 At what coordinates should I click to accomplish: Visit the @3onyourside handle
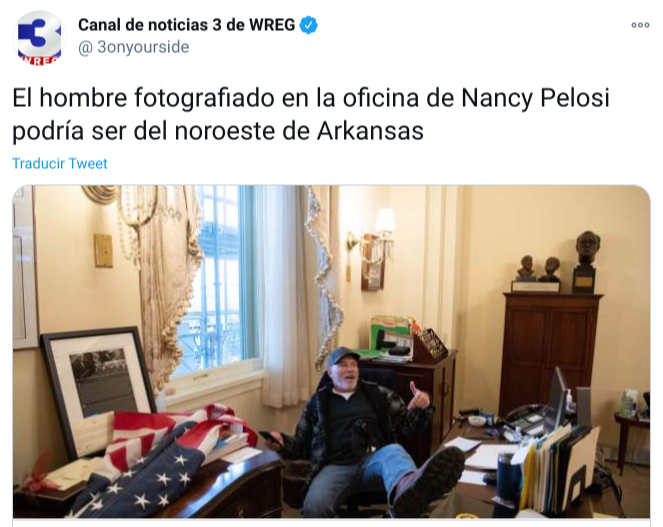134,47
